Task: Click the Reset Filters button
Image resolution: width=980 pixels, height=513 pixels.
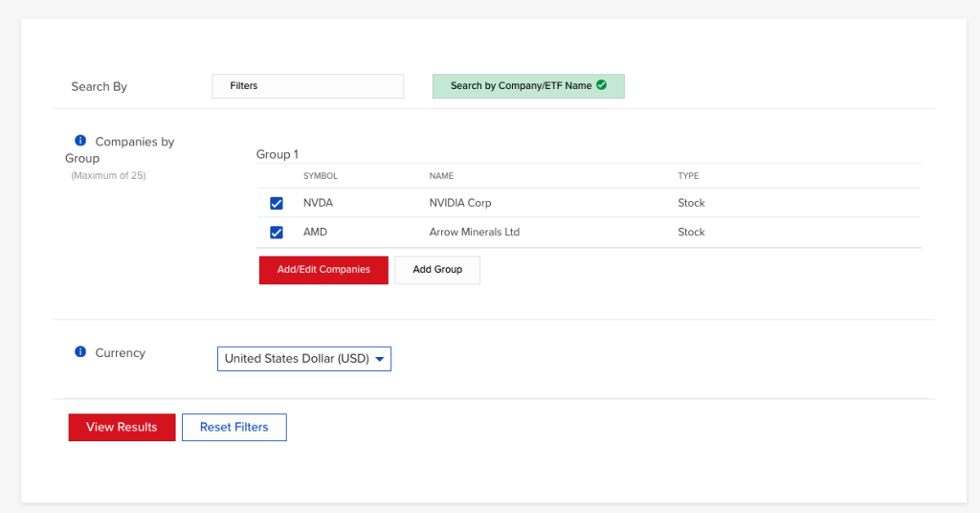Action: (234, 427)
